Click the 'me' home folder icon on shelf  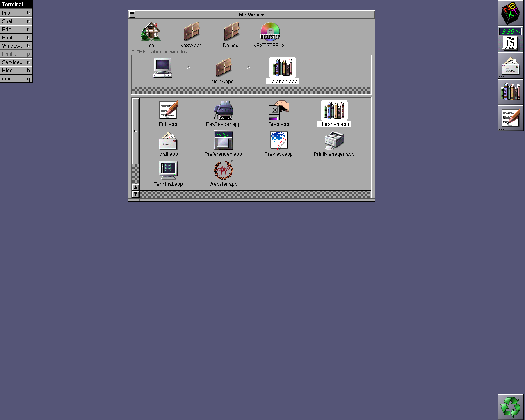tap(151, 32)
